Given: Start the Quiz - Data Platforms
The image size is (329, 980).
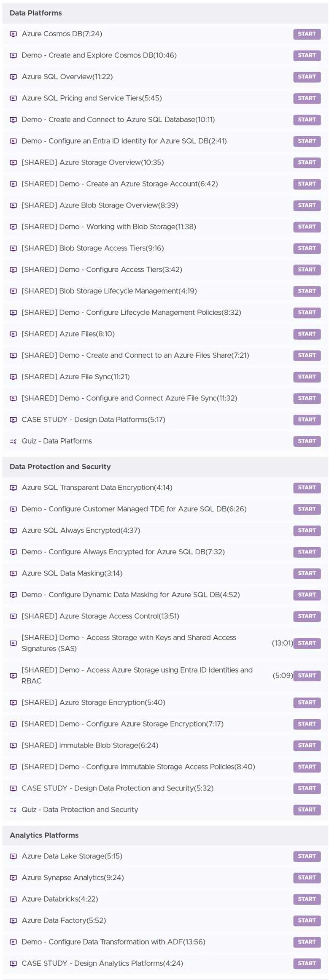Looking at the screenshot, I should pyautogui.click(x=307, y=441).
